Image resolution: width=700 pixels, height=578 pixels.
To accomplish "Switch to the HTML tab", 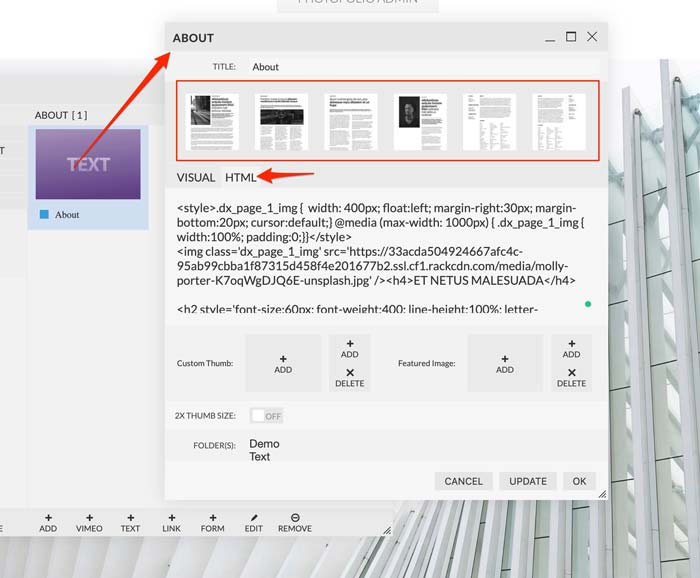I will [240, 178].
